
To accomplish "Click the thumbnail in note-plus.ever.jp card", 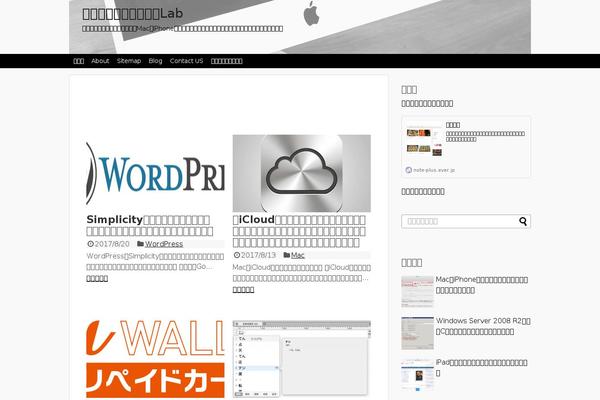I will 424,142.
